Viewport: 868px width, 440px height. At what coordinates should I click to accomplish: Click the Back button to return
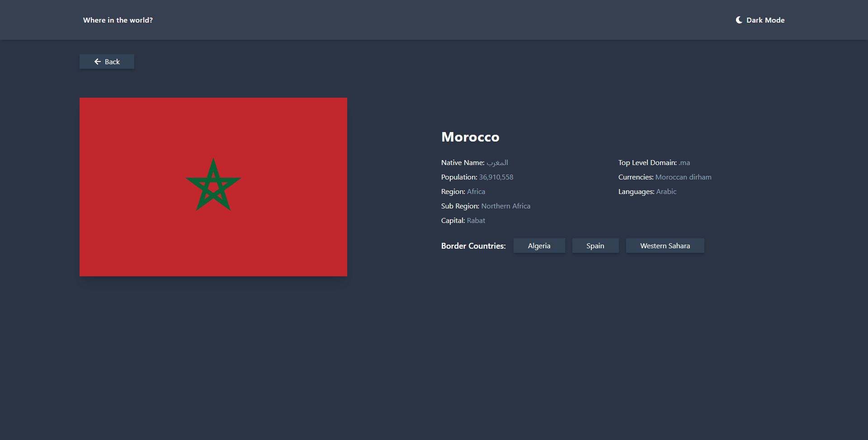click(107, 62)
